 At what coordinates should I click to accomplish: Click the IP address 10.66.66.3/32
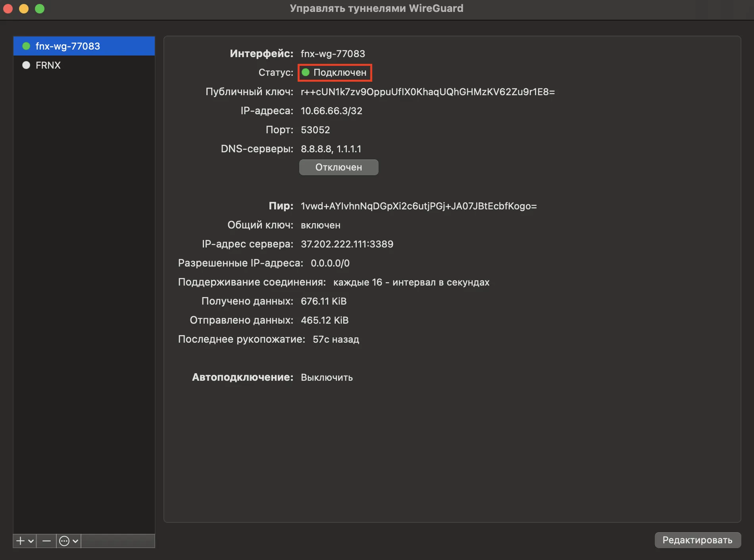tap(331, 111)
